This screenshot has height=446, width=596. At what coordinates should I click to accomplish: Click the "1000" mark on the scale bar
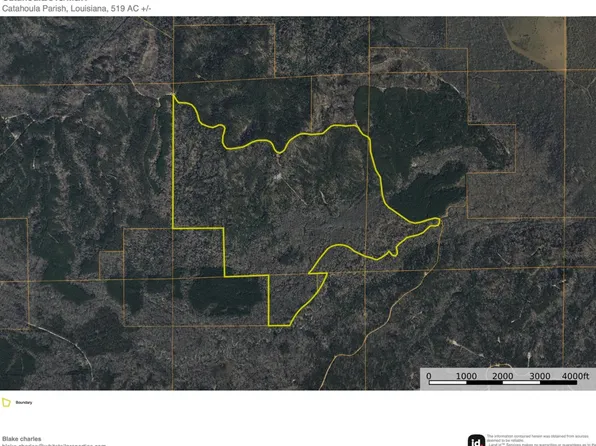[x=466, y=376]
